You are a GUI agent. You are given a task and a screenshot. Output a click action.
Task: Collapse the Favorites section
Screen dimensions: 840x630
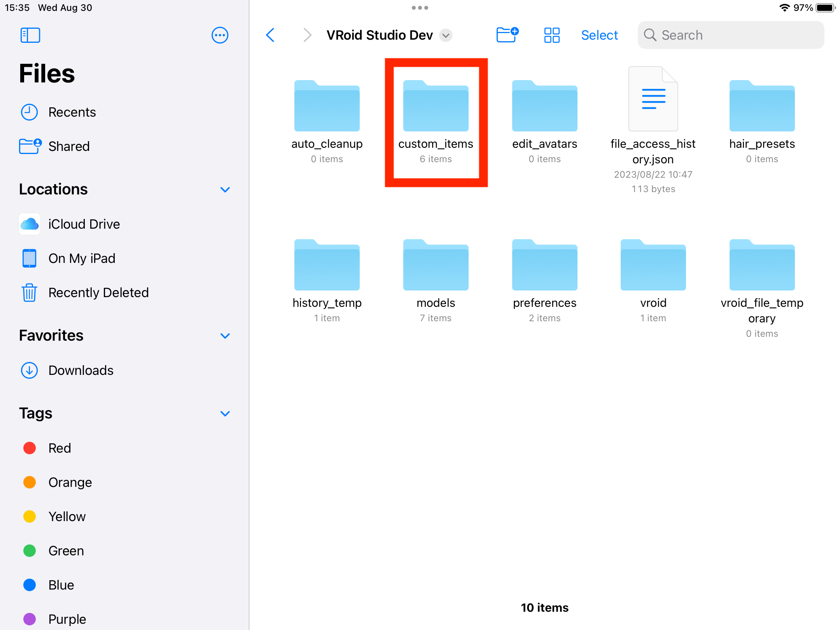[225, 336]
